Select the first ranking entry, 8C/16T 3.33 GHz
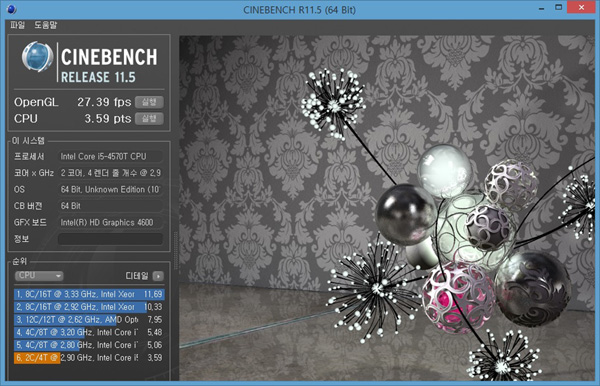This screenshot has height=386, width=600. (90, 294)
